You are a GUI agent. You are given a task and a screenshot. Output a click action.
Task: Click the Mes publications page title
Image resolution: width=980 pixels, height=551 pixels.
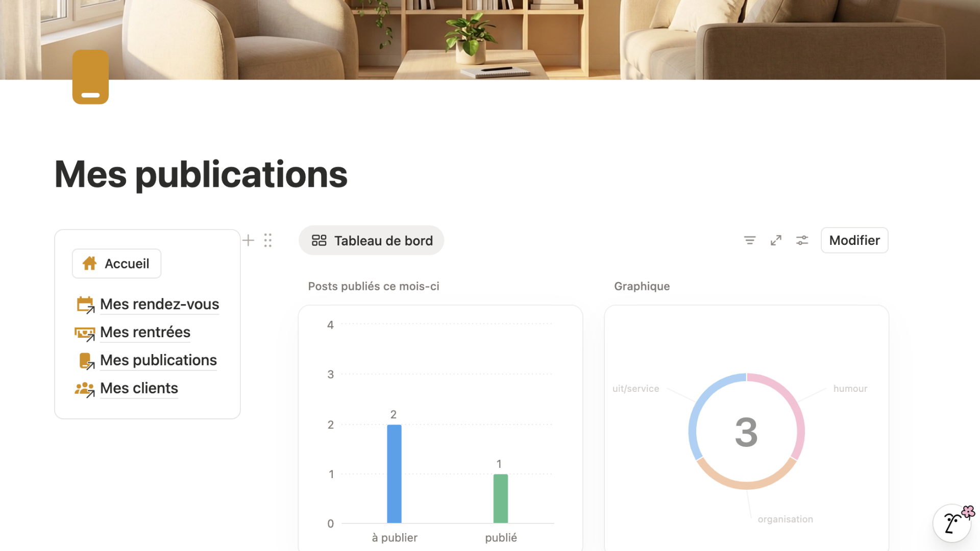pyautogui.click(x=201, y=174)
